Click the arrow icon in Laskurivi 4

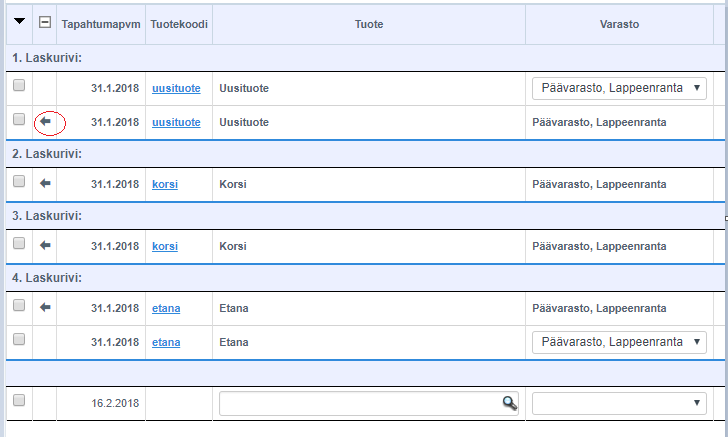(45, 307)
